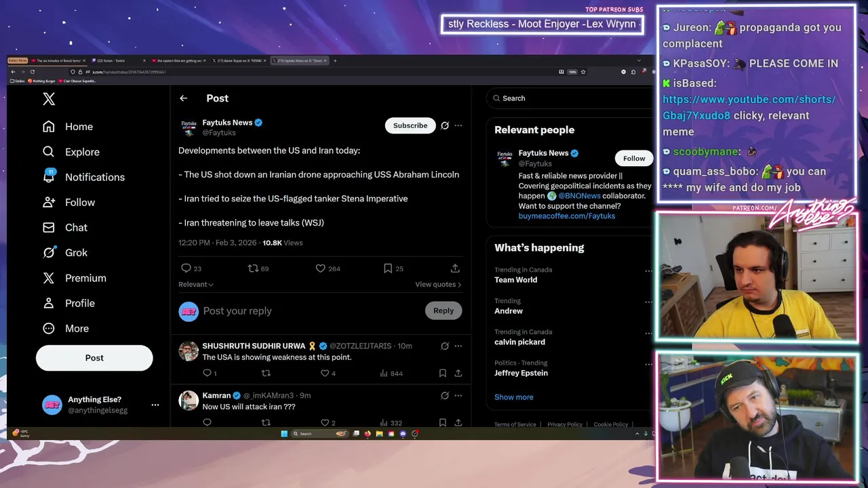The width and height of the screenshot is (868, 488).
Task: Click Grok icon on SHUSHRUTH SUDHIR URWA's reply
Action: pyautogui.click(x=445, y=346)
